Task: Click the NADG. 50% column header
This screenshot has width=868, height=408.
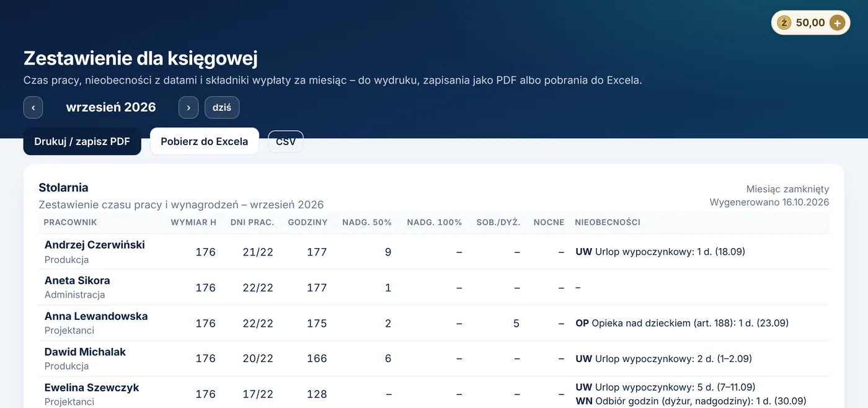Action: tap(367, 222)
